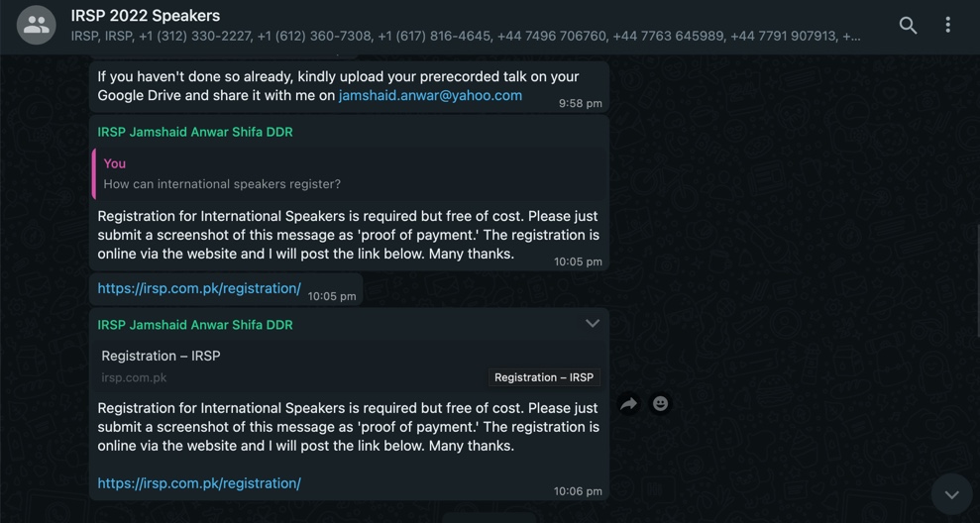Open the "Registration – IRSP" link preview
Image resolution: width=980 pixels, height=523 pixels.
(x=161, y=356)
